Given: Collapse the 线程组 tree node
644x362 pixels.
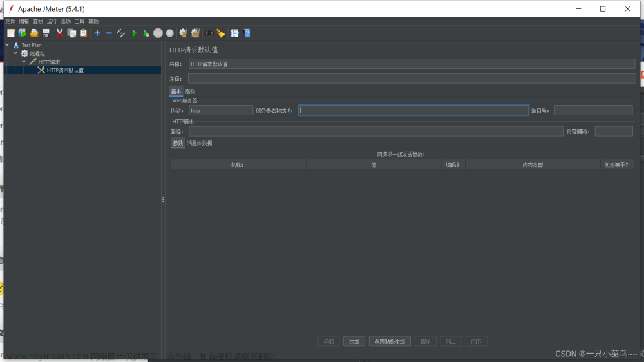Looking at the screenshot, I should click(x=15, y=53).
